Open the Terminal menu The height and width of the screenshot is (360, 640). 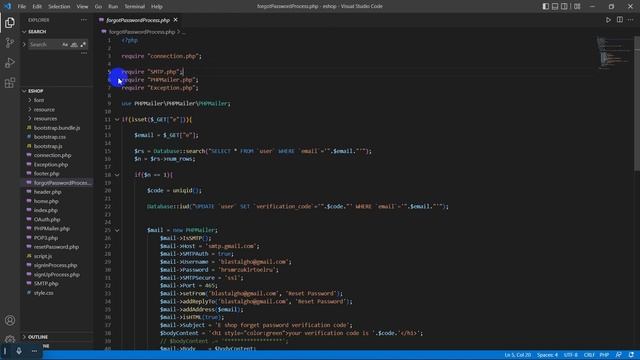point(134,7)
